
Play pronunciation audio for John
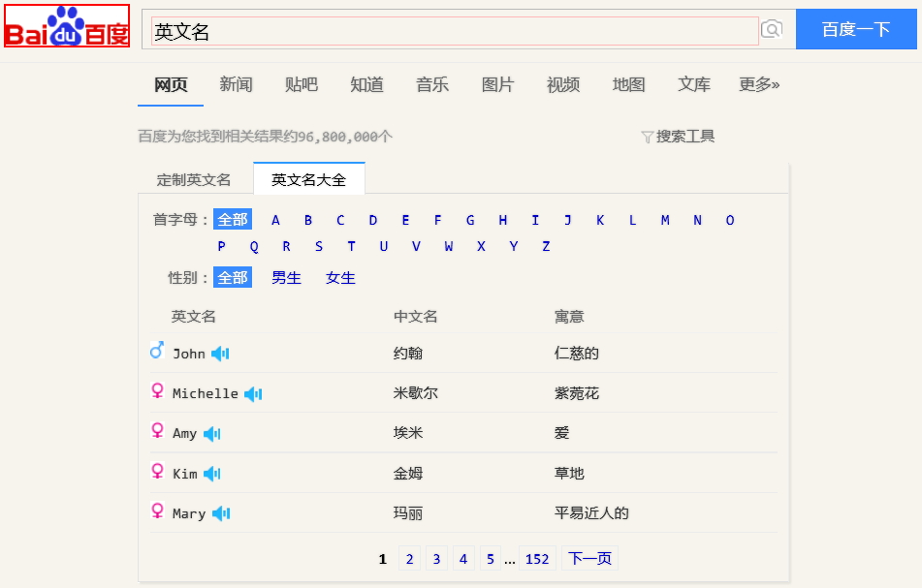[x=220, y=354]
